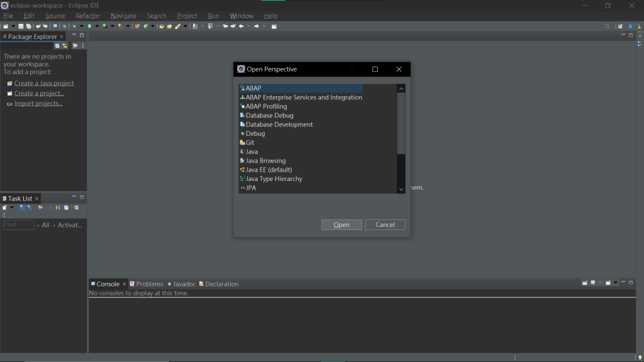Click the green Run toolbar icon
This screenshot has height=362, width=644.
coord(89,26)
